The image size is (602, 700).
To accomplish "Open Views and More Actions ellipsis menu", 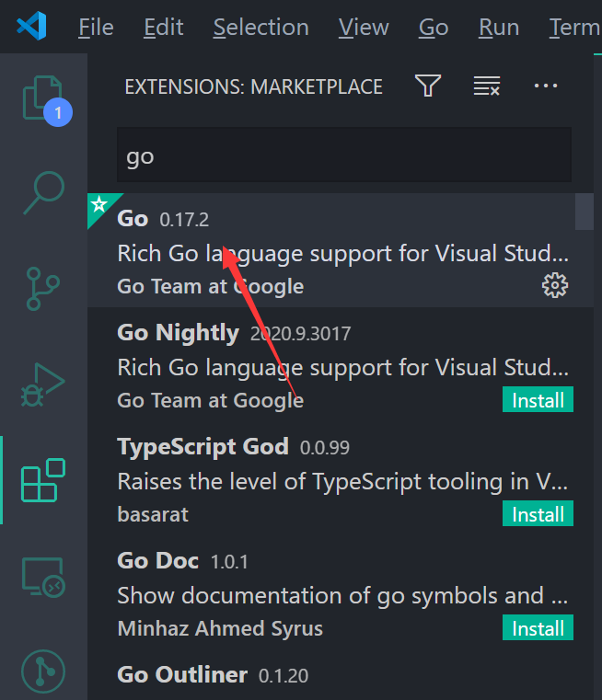I will pos(546,86).
